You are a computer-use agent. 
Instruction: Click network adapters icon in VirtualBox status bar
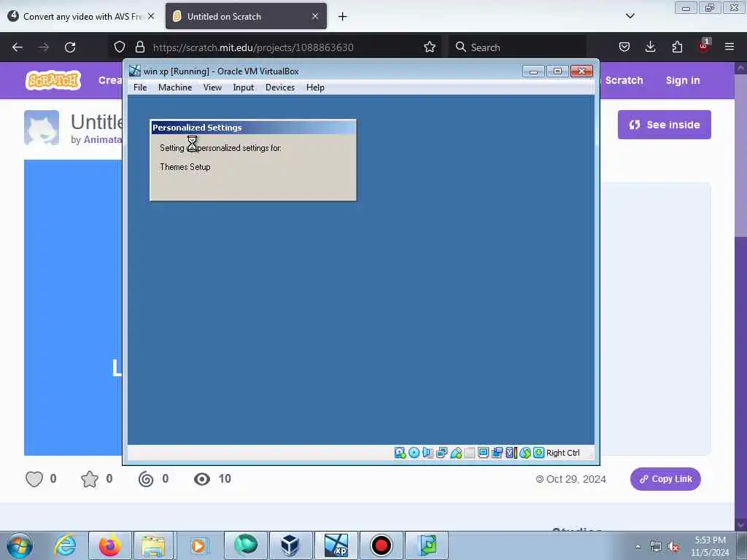click(x=441, y=453)
